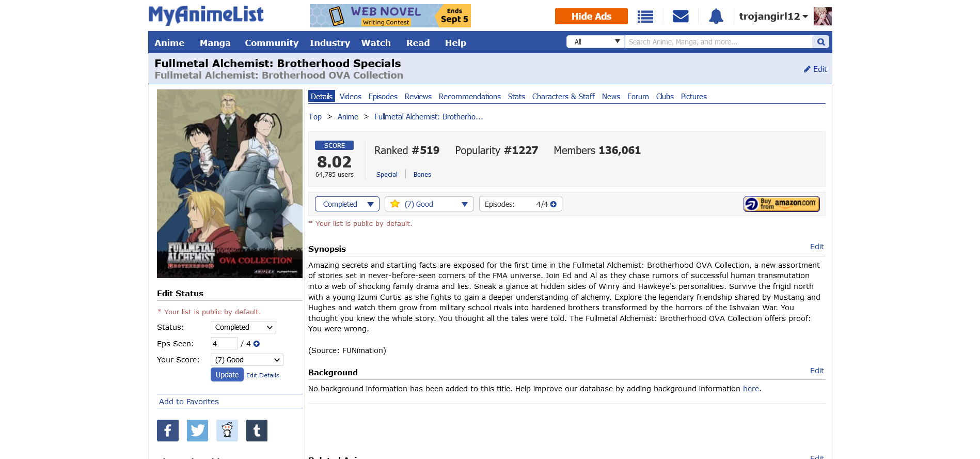The height and width of the screenshot is (459, 980).
Task: Share on Twitter icon
Action: coord(197,431)
